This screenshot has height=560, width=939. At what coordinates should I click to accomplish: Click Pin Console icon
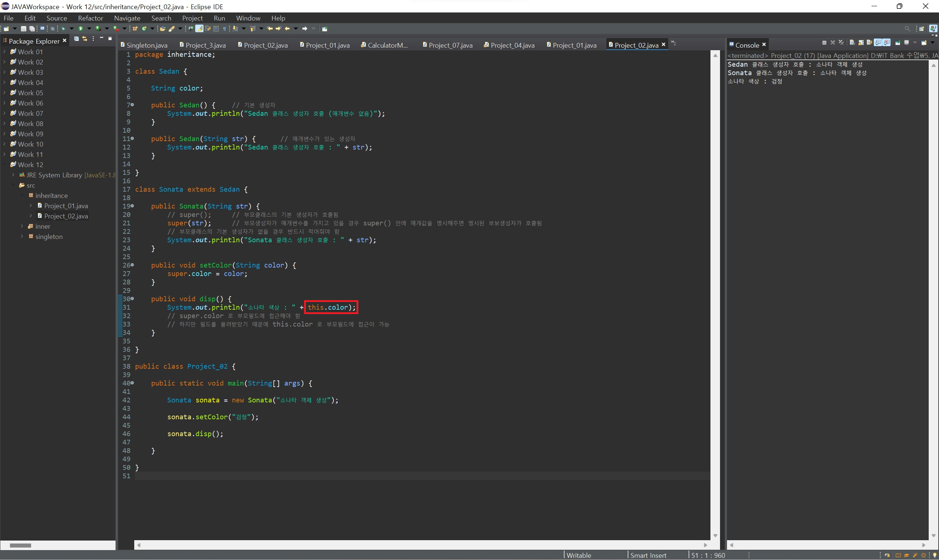pyautogui.click(x=898, y=43)
